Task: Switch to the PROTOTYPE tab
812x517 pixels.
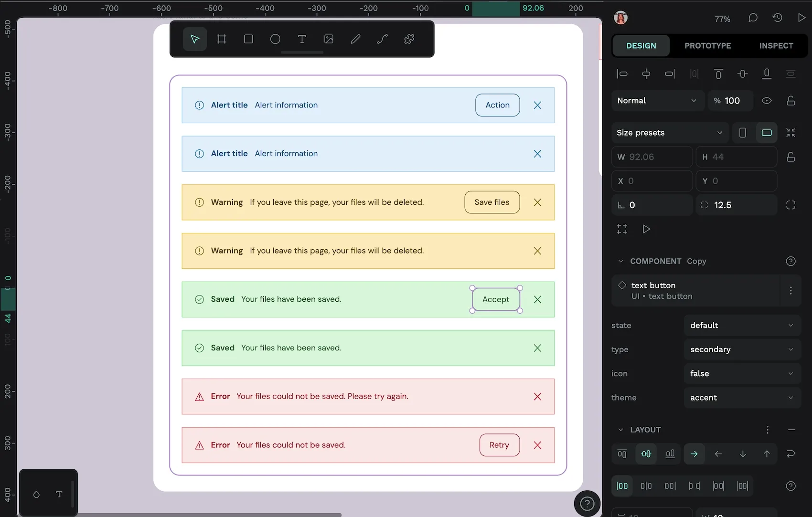Action: tap(707, 46)
